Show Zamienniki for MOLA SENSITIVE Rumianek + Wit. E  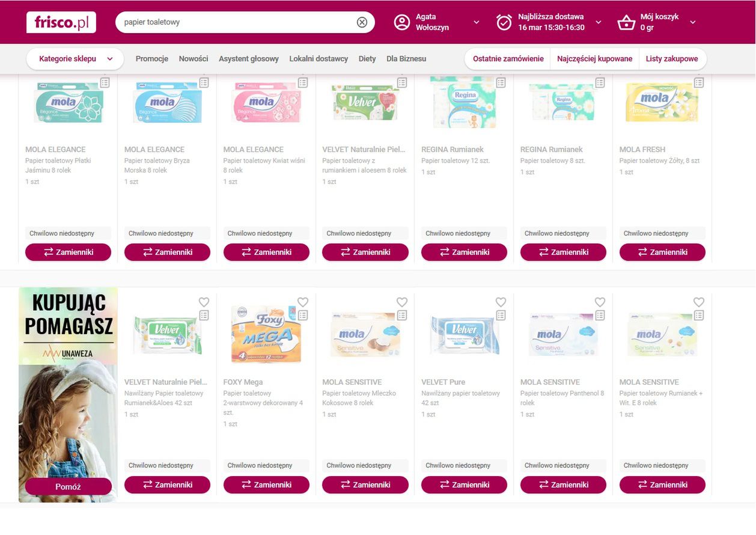tap(662, 485)
